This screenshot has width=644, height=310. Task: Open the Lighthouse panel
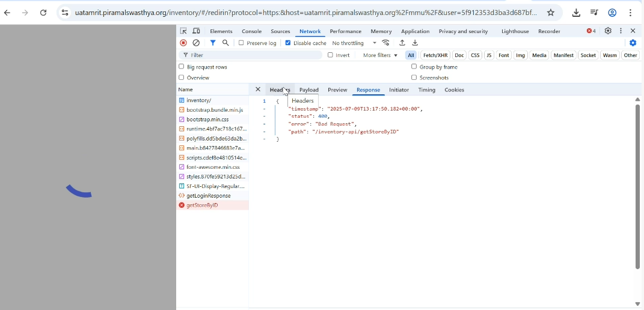tap(515, 31)
